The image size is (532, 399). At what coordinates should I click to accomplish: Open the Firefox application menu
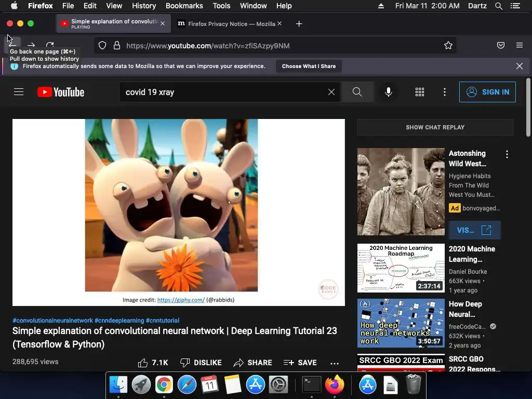(x=520, y=45)
